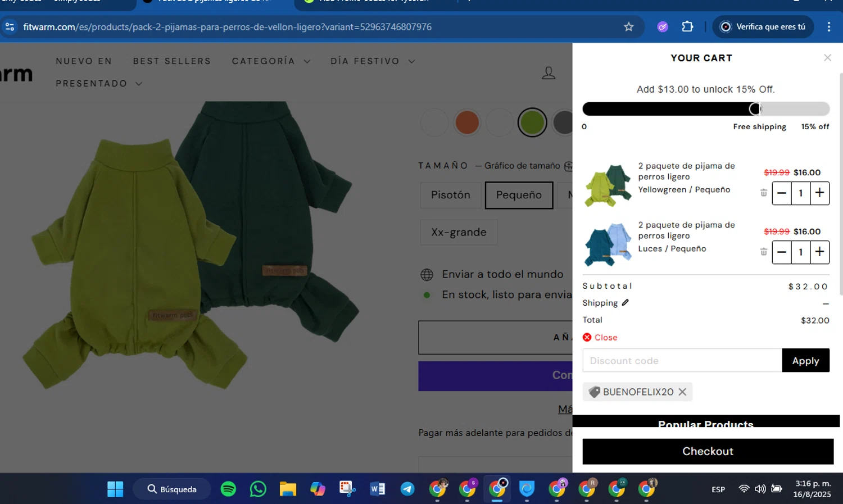843x504 pixels.
Task: Bookmark this page with the star icon
Action: point(628,26)
